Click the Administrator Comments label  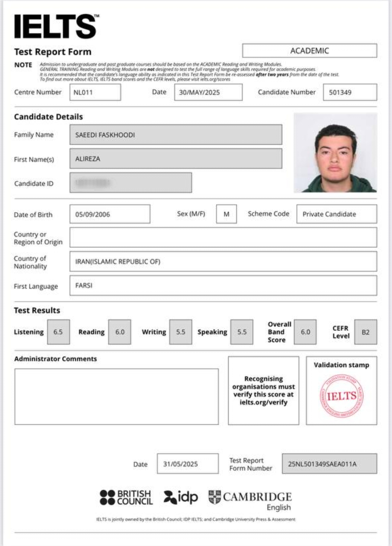click(x=56, y=359)
